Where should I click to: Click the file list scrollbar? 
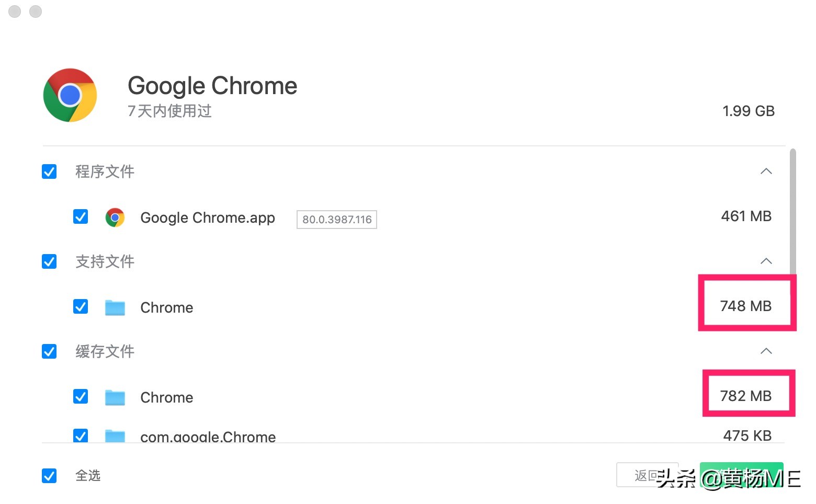point(792,209)
